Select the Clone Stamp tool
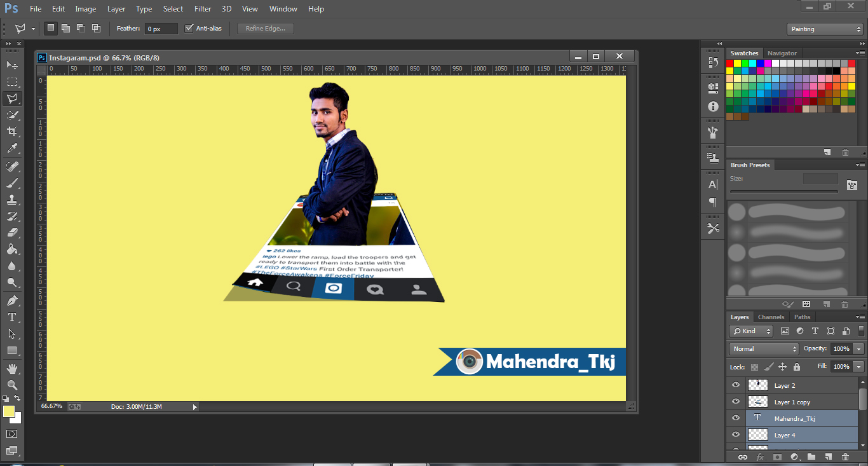 (11, 199)
